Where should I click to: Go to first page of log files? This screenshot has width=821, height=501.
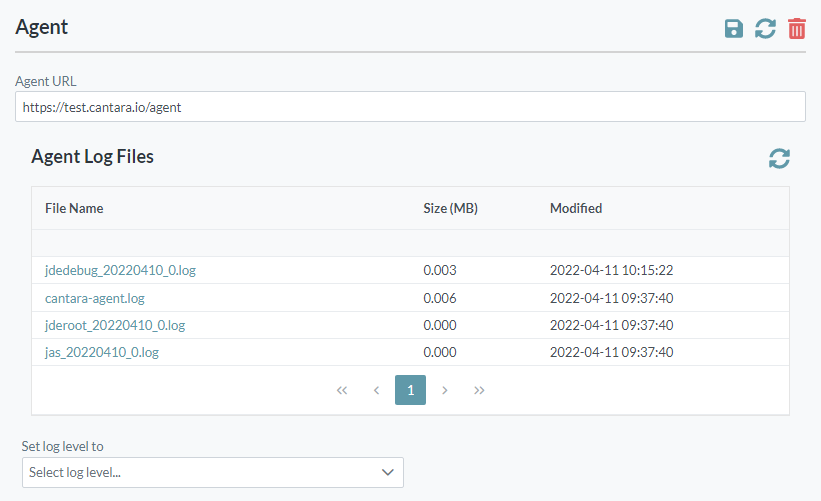click(342, 390)
